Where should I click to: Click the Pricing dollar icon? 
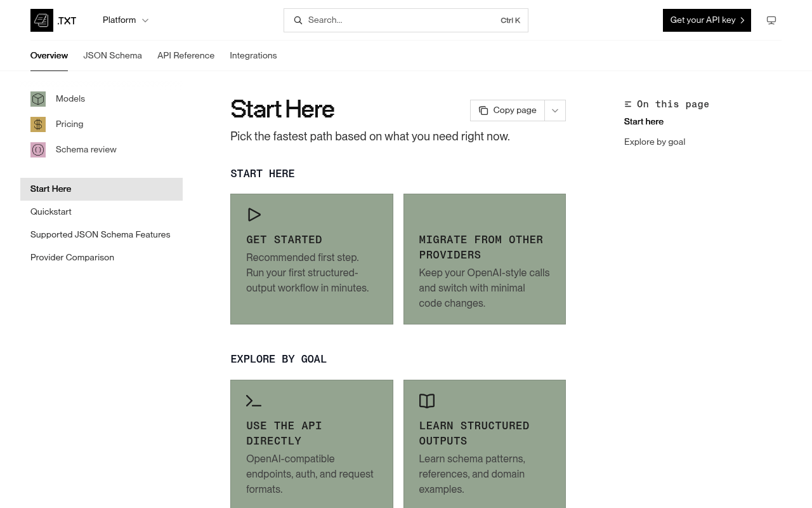click(38, 124)
